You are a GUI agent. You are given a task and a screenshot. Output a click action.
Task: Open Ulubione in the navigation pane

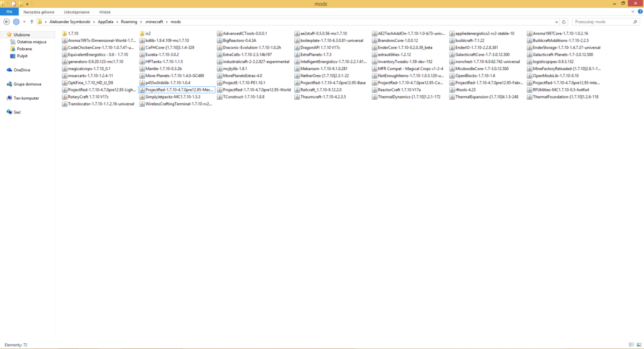(22, 35)
